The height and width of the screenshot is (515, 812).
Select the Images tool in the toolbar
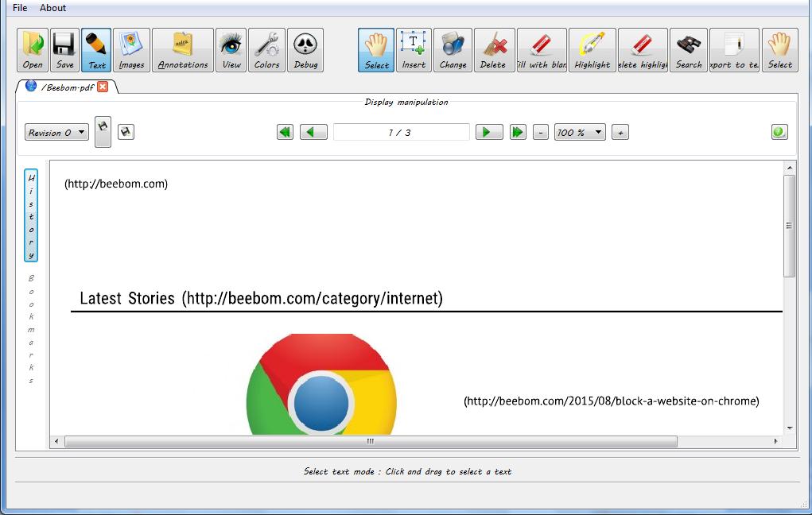click(130, 49)
